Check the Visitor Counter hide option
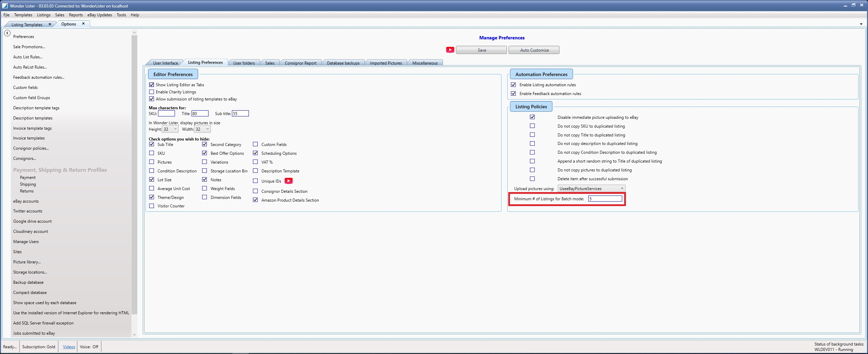Screen dimensions: 868x354 152,206
